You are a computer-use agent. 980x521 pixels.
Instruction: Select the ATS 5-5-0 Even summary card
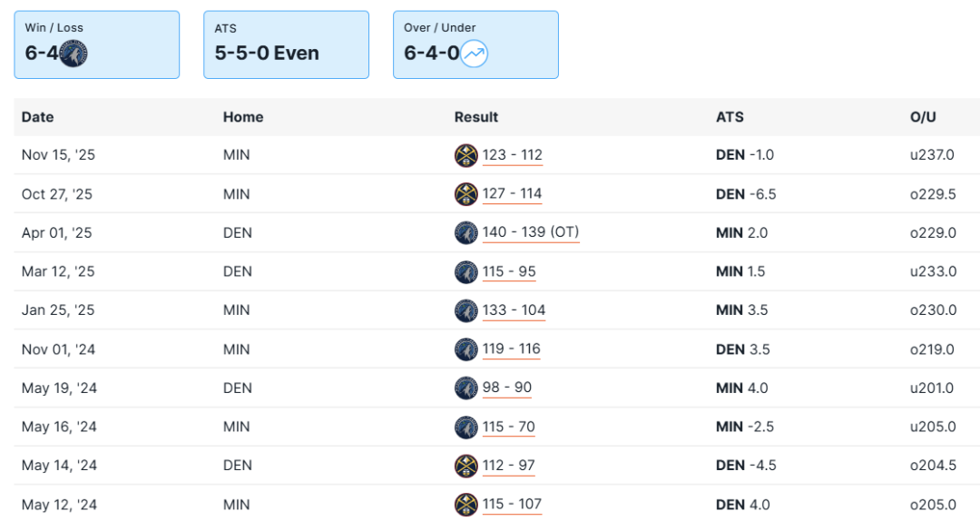pyautogui.click(x=286, y=44)
